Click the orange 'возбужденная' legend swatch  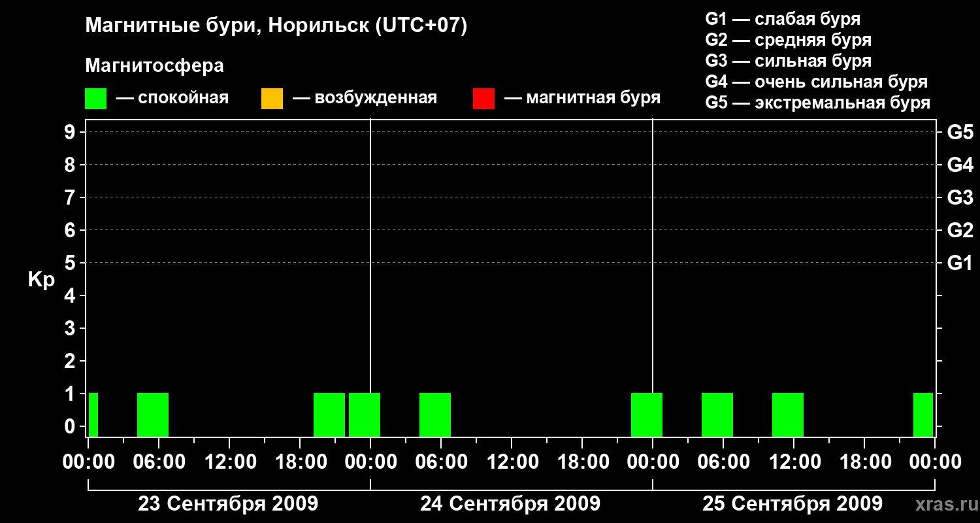coord(272,99)
